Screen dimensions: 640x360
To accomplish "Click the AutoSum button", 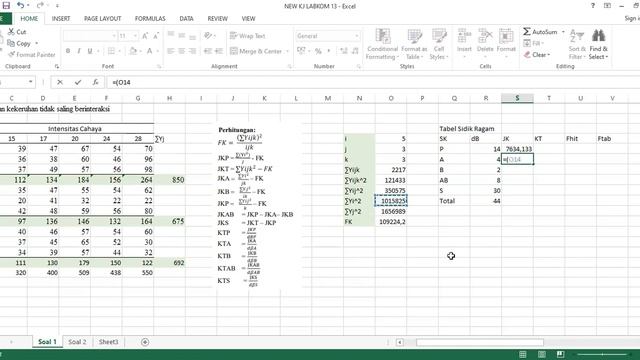I will [540, 31].
